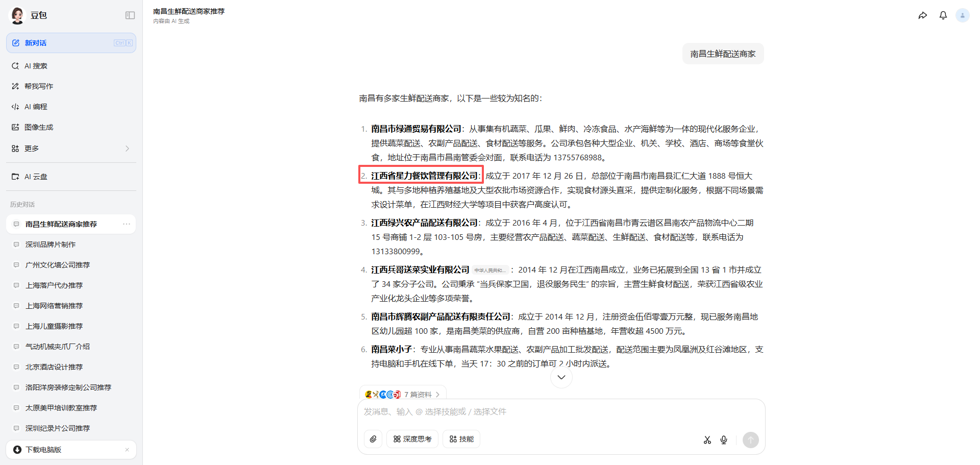Expand the 更多 menu chevron
The width and height of the screenshot is (980, 465).
pyautogui.click(x=127, y=149)
